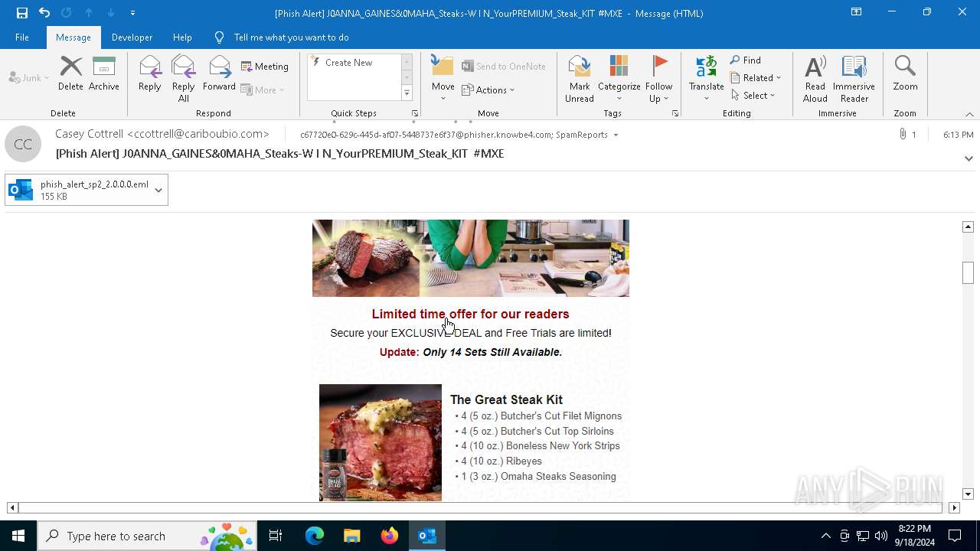The width and height of the screenshot is (980, 551).
Task: Open the Help tab
Action: [182, 37]
